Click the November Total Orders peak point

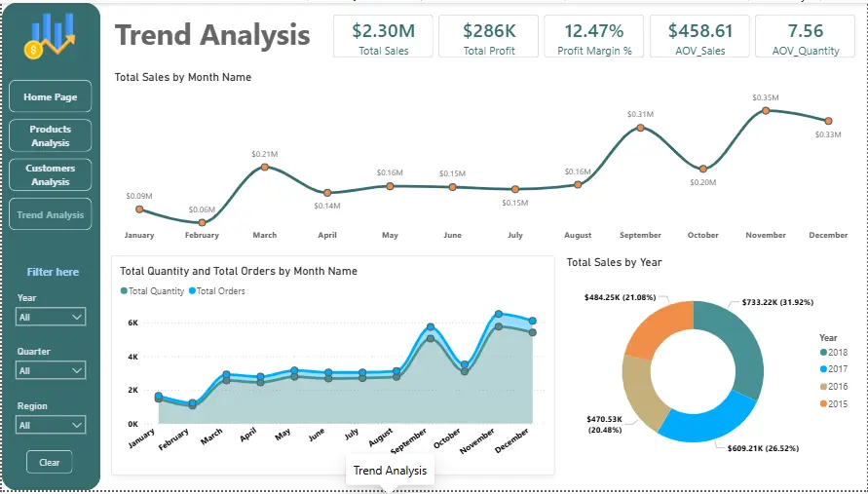498,314
